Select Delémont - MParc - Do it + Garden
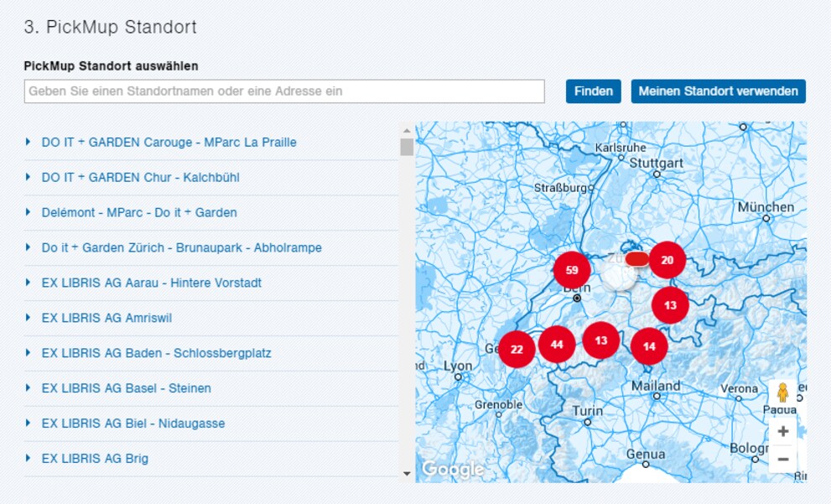Screen dimensions: 831x504 point(139,212)
